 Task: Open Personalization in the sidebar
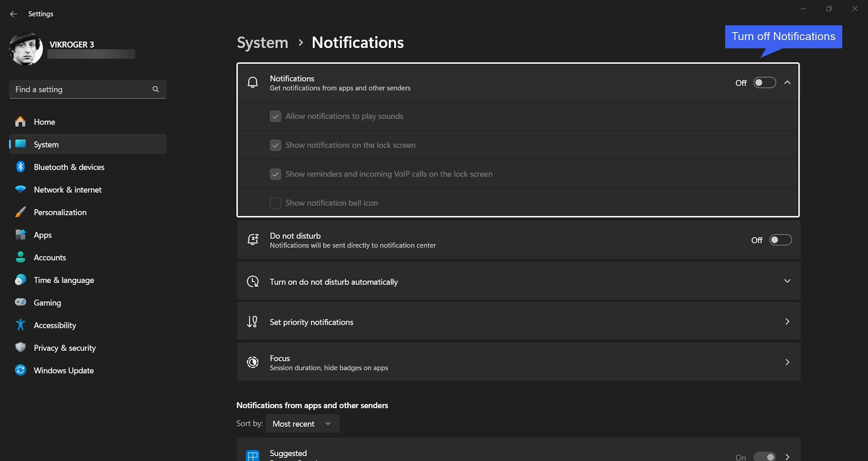[x=60, y=212]
